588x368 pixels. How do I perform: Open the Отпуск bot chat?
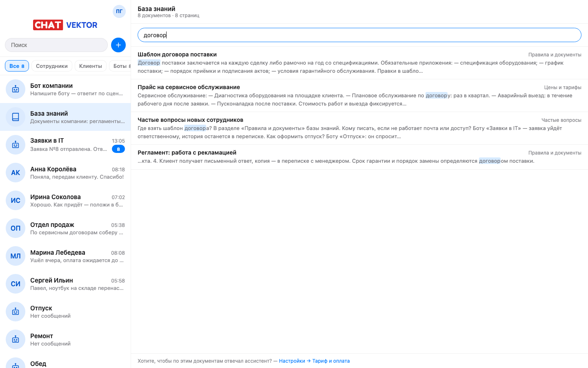pyautogui.click(x=65, y=312)
